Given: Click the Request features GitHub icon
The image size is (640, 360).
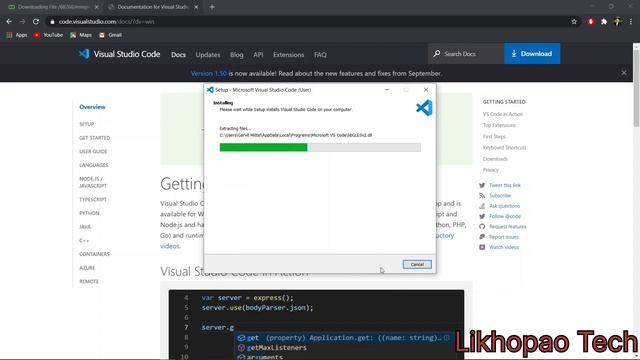Looking at the screenshot, I should click(x=482, y=227).
